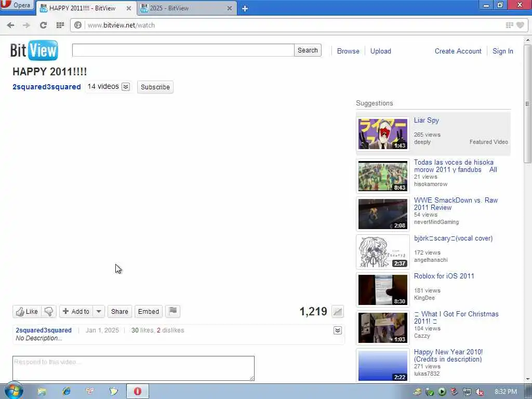This screenshot has height=399, width=532.
Task: Click Roblox for iOS 2011 title link
Action: click(444, 276)
